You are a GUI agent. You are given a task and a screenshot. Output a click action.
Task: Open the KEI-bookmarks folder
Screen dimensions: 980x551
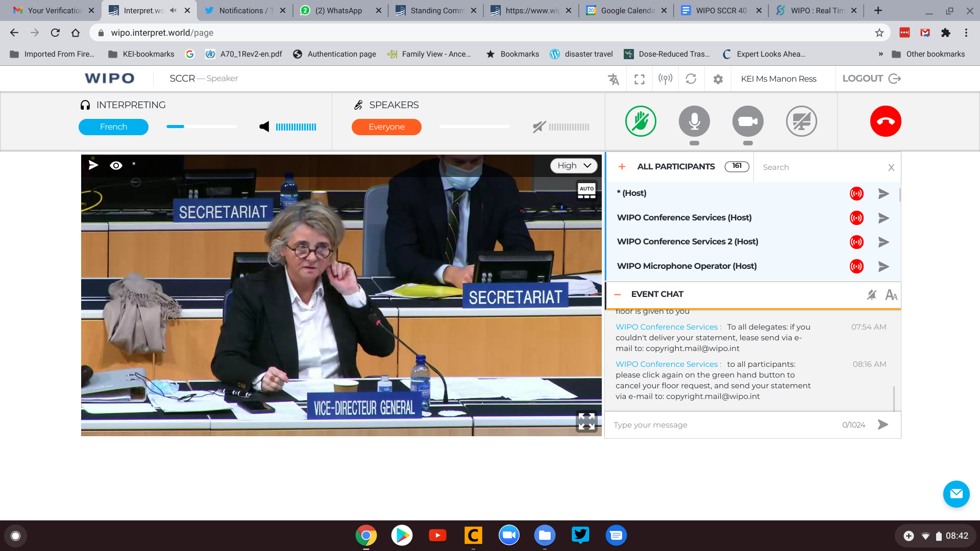tap(141, 54)
